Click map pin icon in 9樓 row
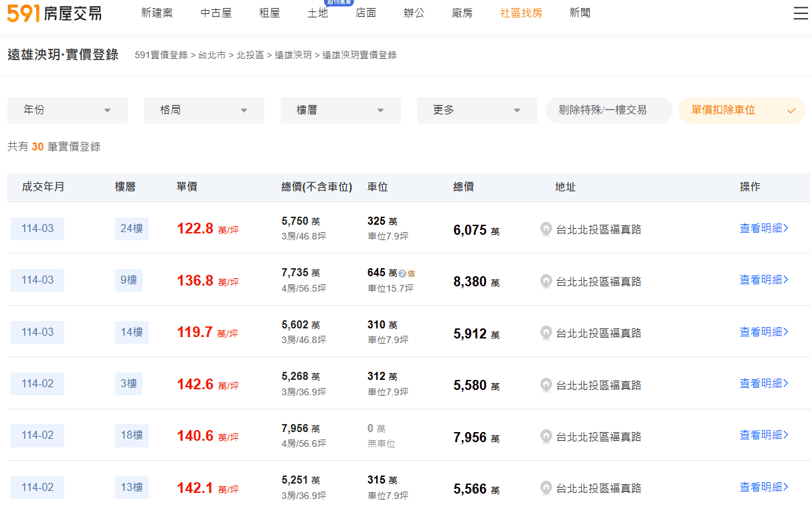The width and height of the screenshot is (812, 511). point(546,282)
